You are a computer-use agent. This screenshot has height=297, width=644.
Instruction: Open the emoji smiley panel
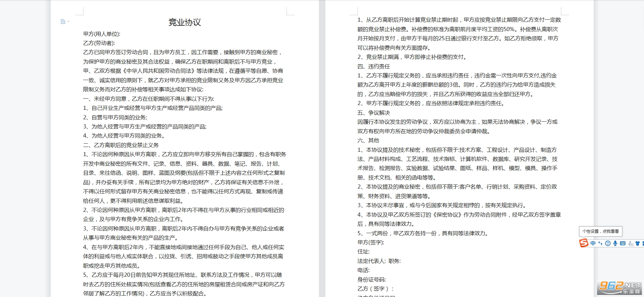pos(608,243)
